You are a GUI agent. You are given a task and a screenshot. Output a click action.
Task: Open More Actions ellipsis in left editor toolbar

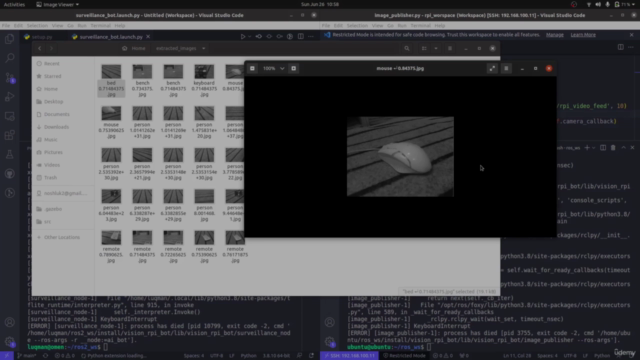311,37
